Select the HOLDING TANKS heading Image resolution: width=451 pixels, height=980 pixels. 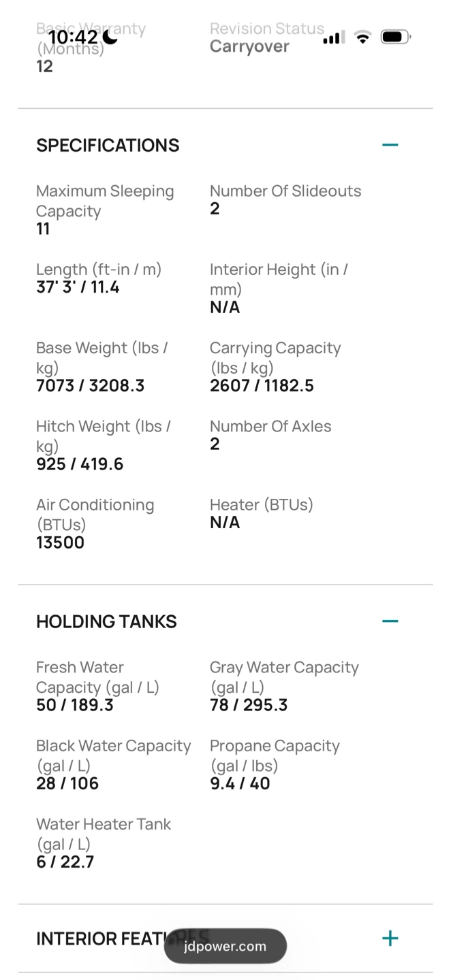pos(106,621)
